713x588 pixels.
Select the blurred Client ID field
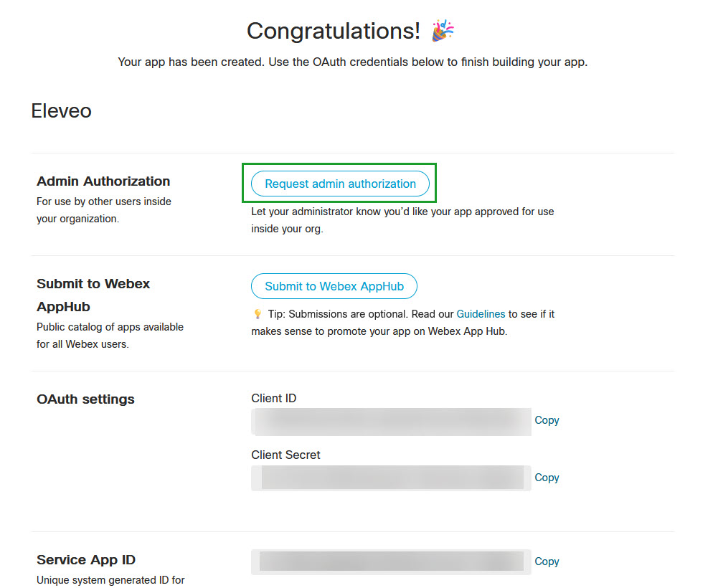pos(391,421)
